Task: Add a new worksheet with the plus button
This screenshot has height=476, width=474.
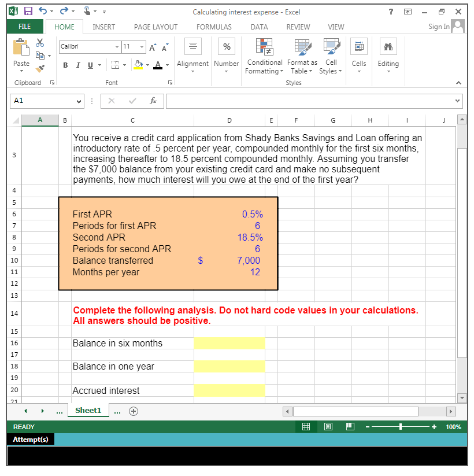Action: [133, 411]
